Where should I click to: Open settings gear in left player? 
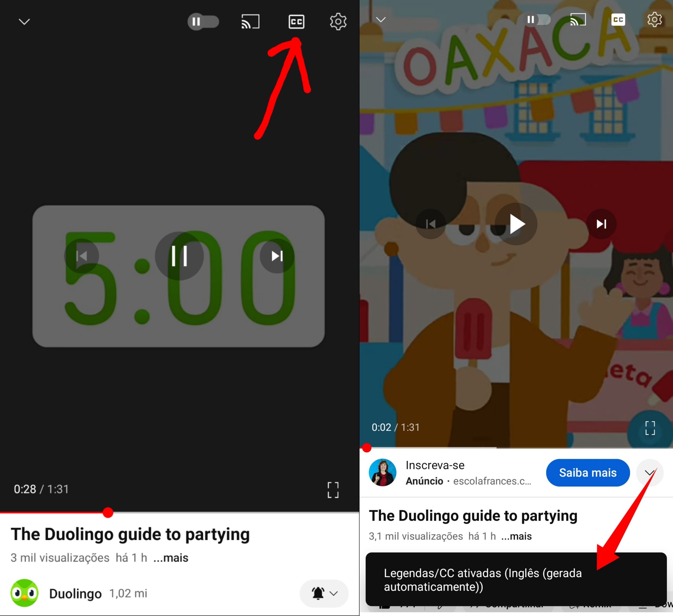pos(338,22)
